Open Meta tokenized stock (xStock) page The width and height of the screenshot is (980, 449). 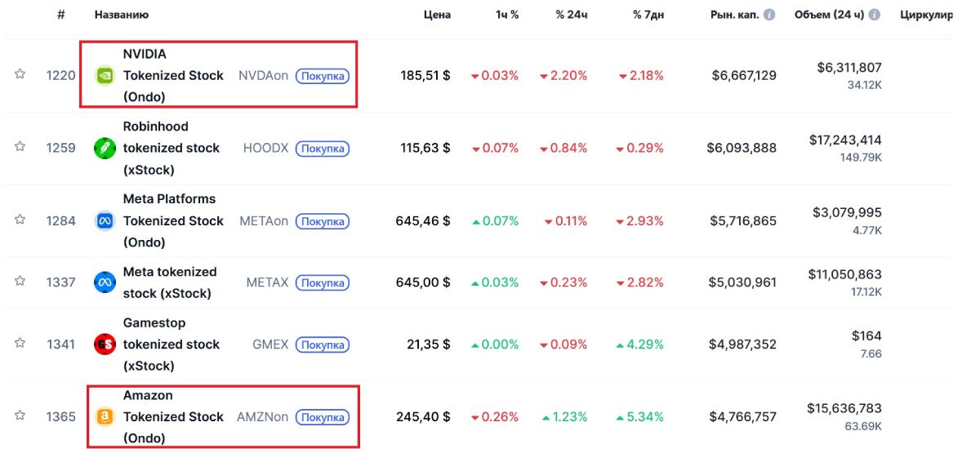tap(170, 282)
